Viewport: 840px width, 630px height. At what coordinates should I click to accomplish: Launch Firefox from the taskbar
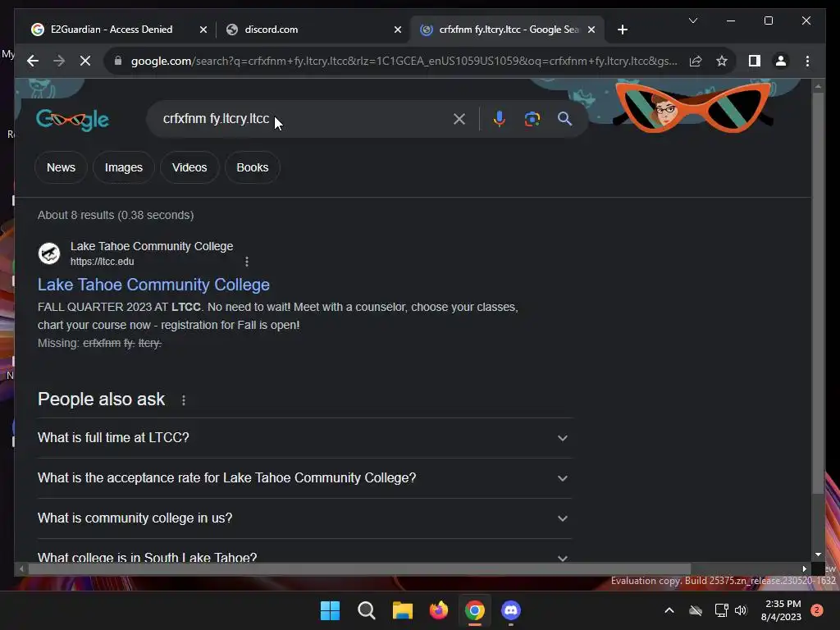pos(439,610)
